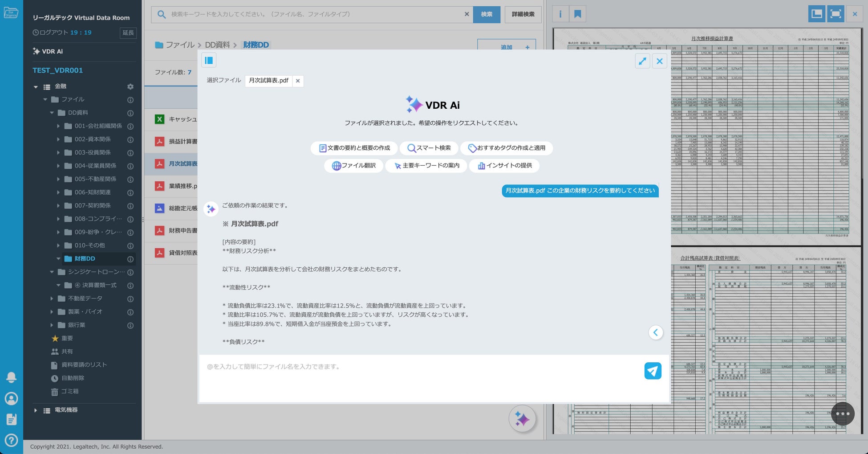Click 文書の要約と概要の作成 suggestion
868x454 pixels.
pos(354,148)
